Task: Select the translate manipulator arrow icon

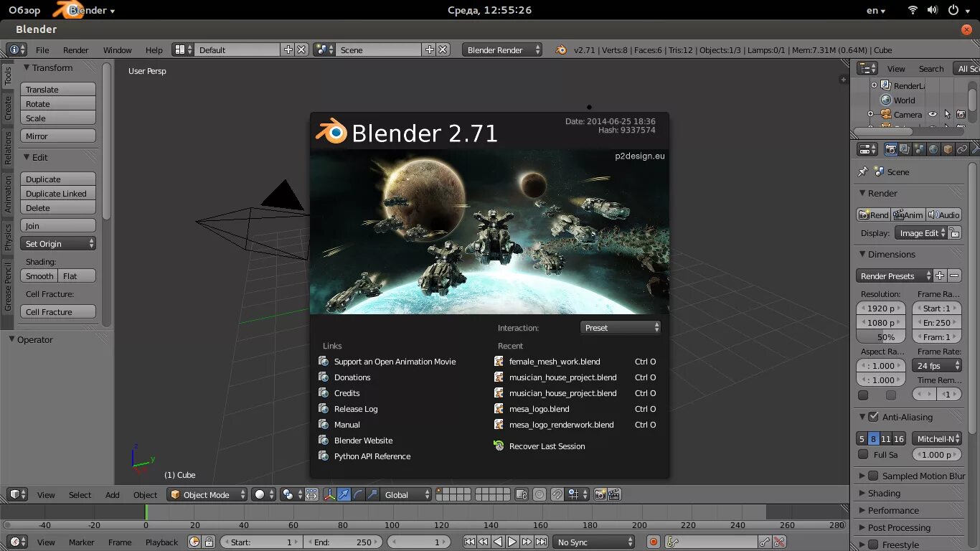Action: (344, 494)
